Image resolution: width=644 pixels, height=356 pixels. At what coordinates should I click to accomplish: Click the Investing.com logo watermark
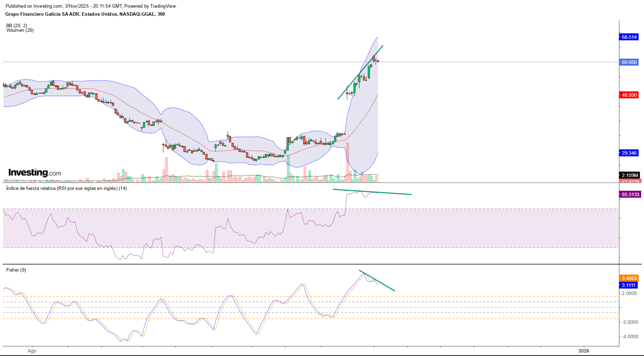pyautogui.click(x=35, y=173)
